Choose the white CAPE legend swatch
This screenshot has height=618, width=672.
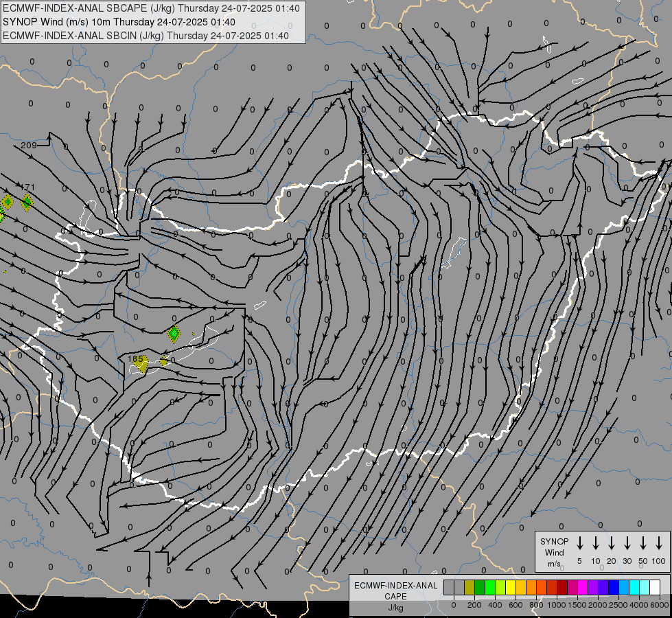(x=654, y=587)
